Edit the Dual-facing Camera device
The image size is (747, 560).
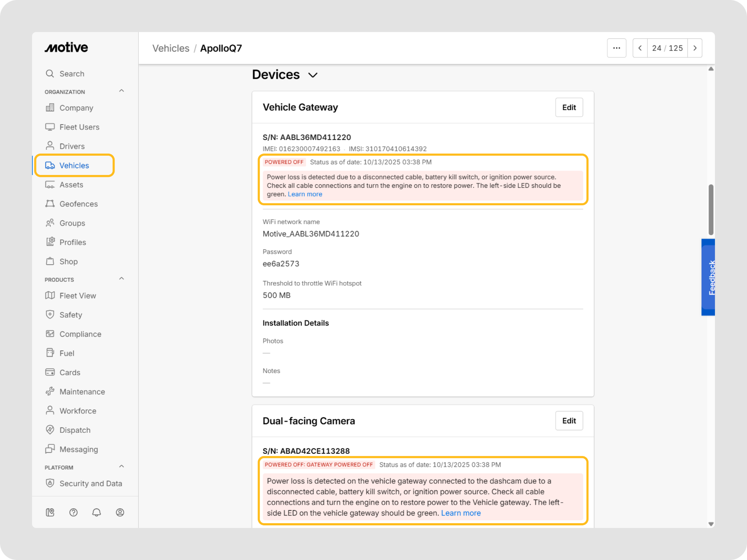pos(569,421)
